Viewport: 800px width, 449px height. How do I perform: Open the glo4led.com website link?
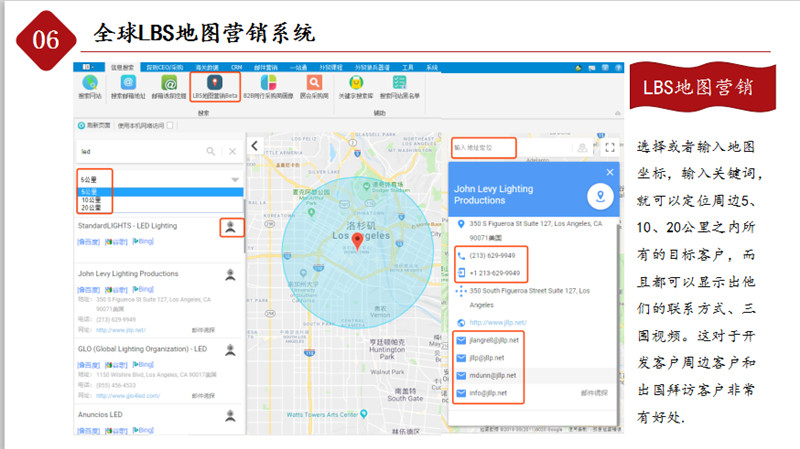click(x=128, y=396)
